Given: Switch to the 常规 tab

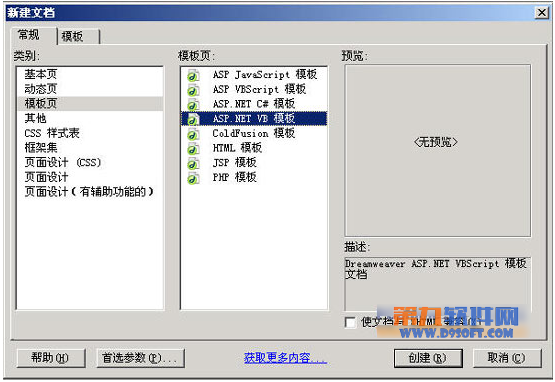Looking at the screenshot, I should [x=33, y=35].
